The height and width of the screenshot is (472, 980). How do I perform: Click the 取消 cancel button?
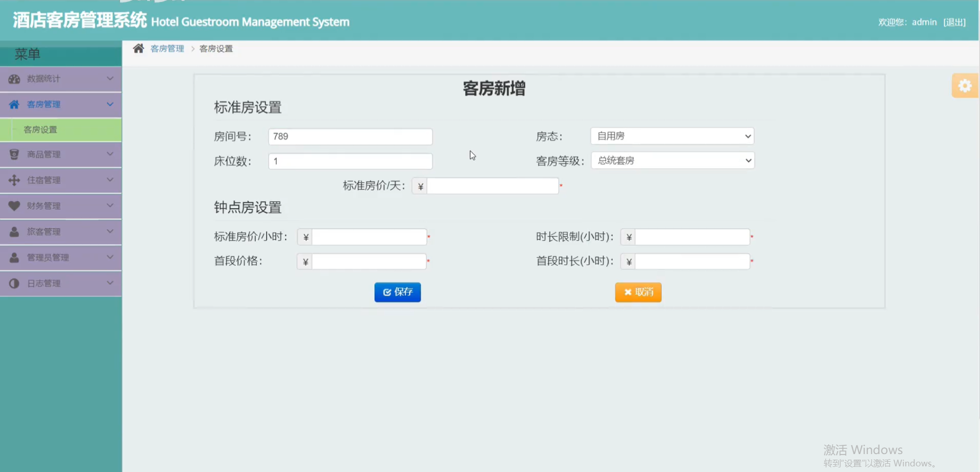(638, 292)
